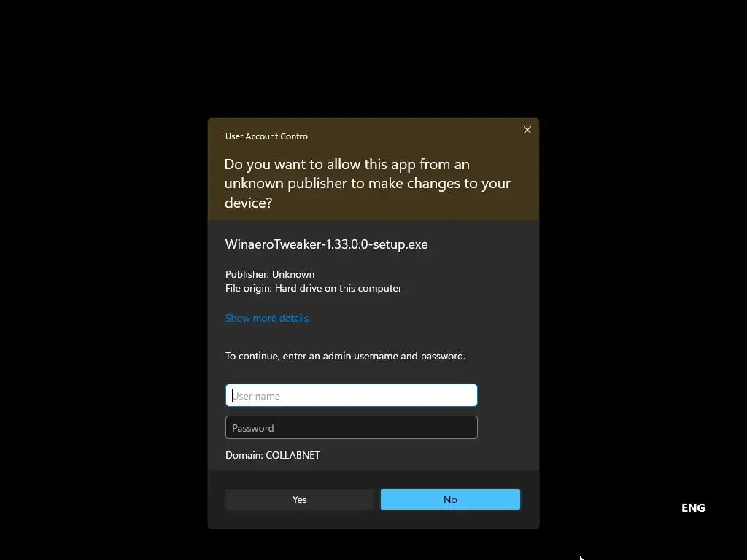Decline with the No button
747x560 pixels.
tap(450, 499)
